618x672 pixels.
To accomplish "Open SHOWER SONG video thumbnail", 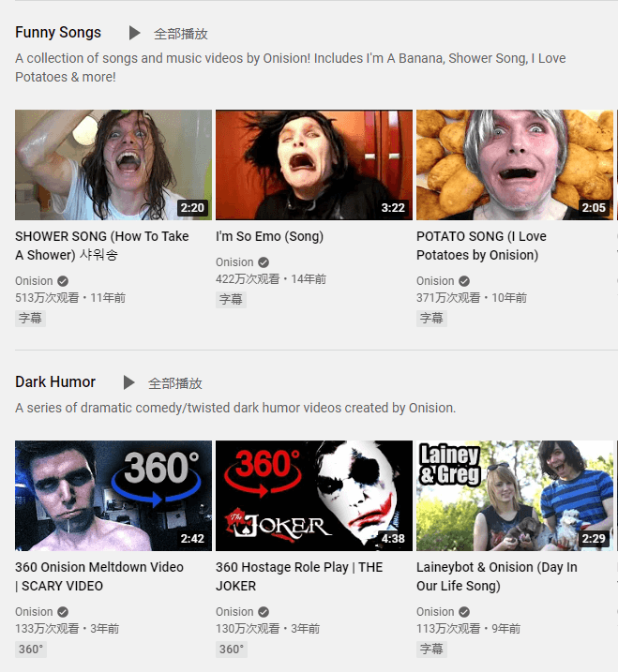I will point(113,165).
